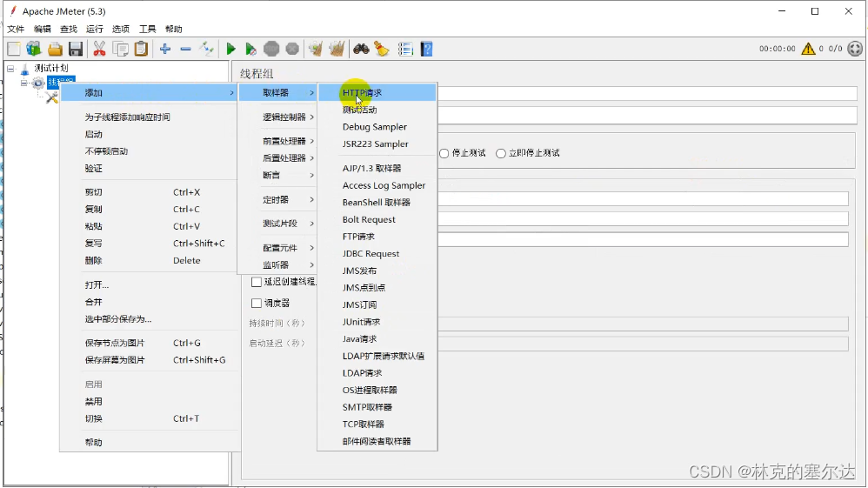Choose JDBC Request sampler

[377, 254]
